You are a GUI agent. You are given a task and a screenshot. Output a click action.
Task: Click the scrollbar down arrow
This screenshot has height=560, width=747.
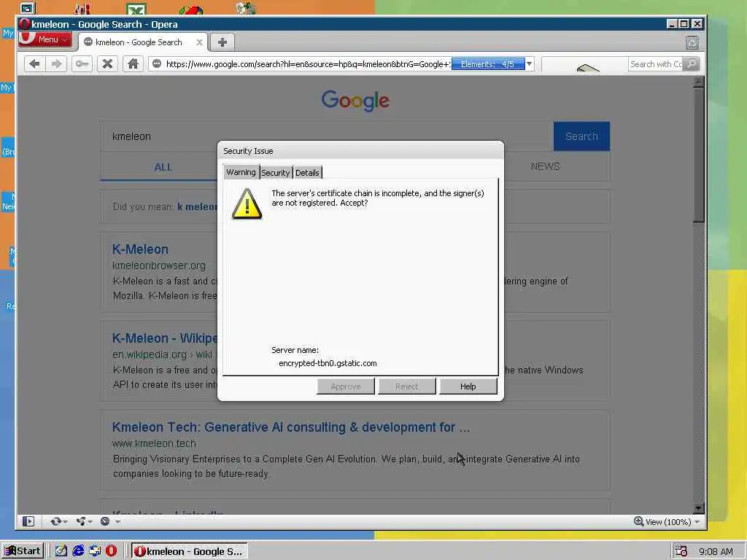point(698,508)
